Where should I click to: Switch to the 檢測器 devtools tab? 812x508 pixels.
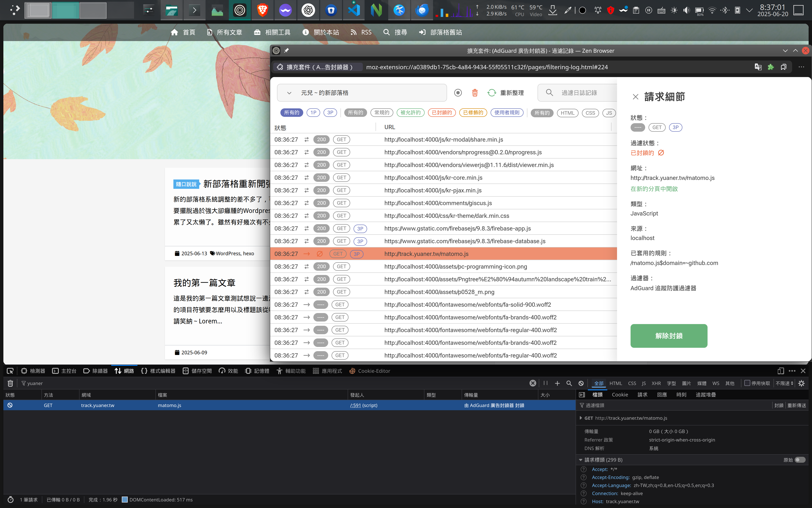click(x=33, y=371)
